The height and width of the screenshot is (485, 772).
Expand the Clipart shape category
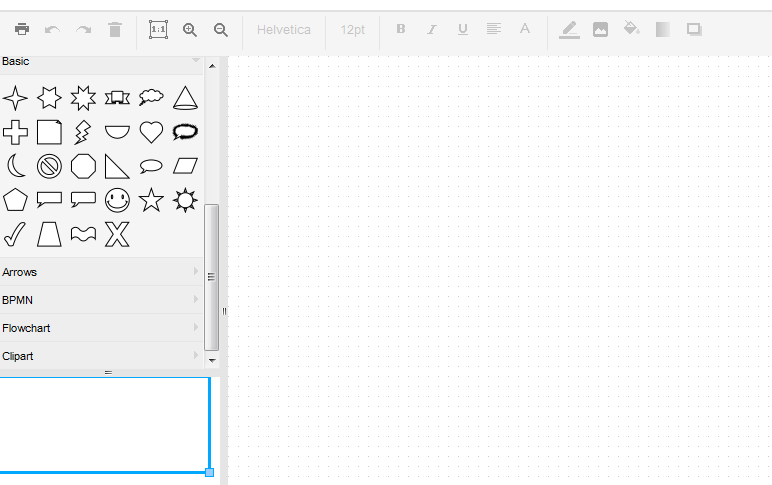[101, 356]
